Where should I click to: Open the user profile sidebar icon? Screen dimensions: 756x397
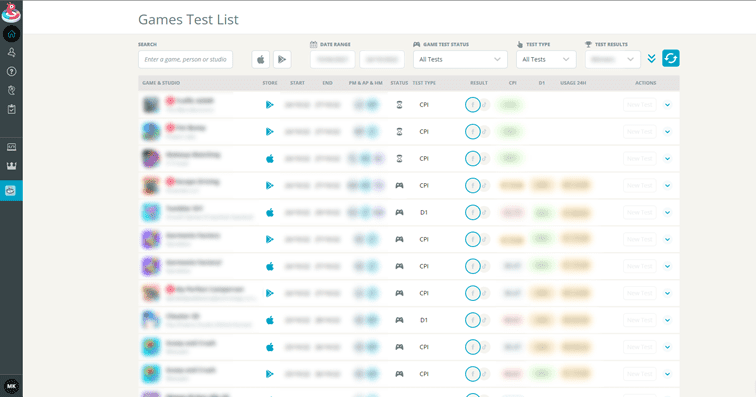pyautogui.click(x=11, y=53)
